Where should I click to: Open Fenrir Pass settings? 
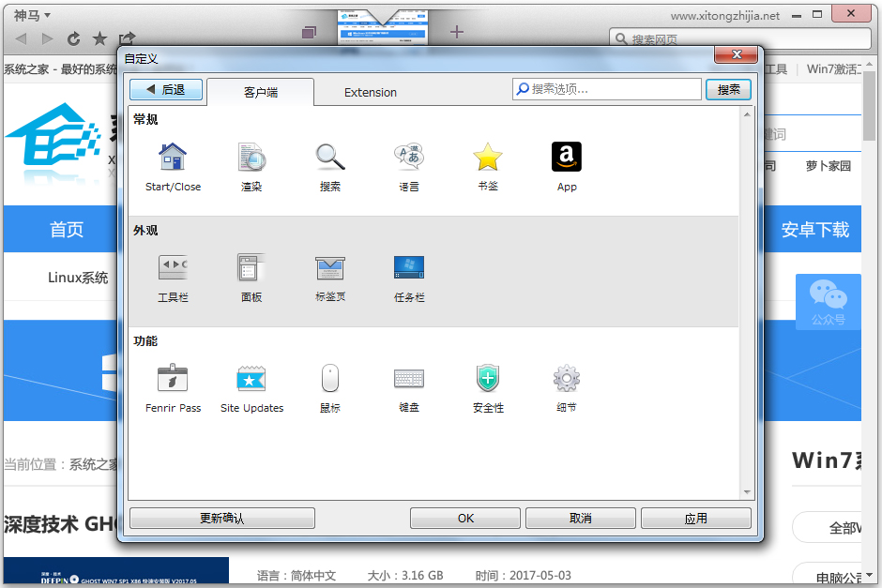(x=173, y=378)
